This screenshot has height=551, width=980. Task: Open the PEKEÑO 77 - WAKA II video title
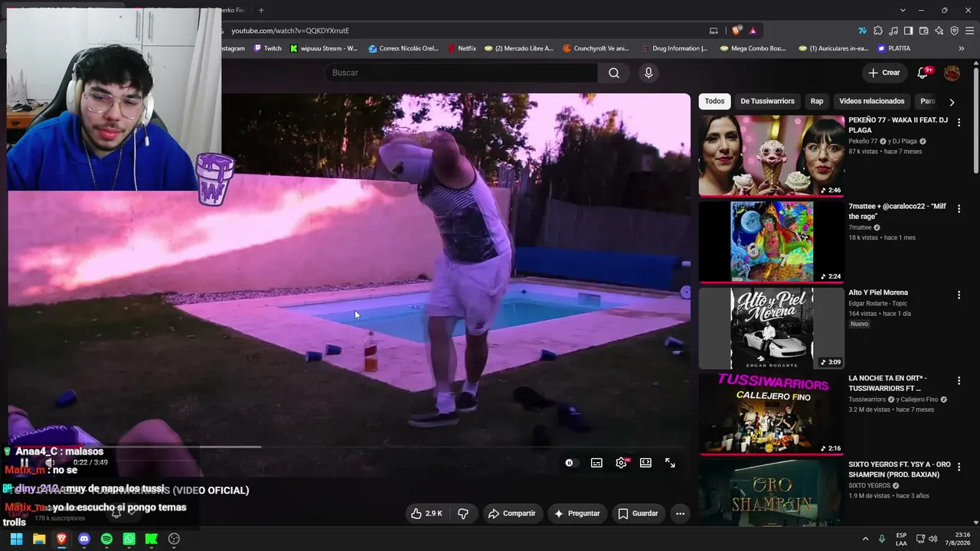898,125
